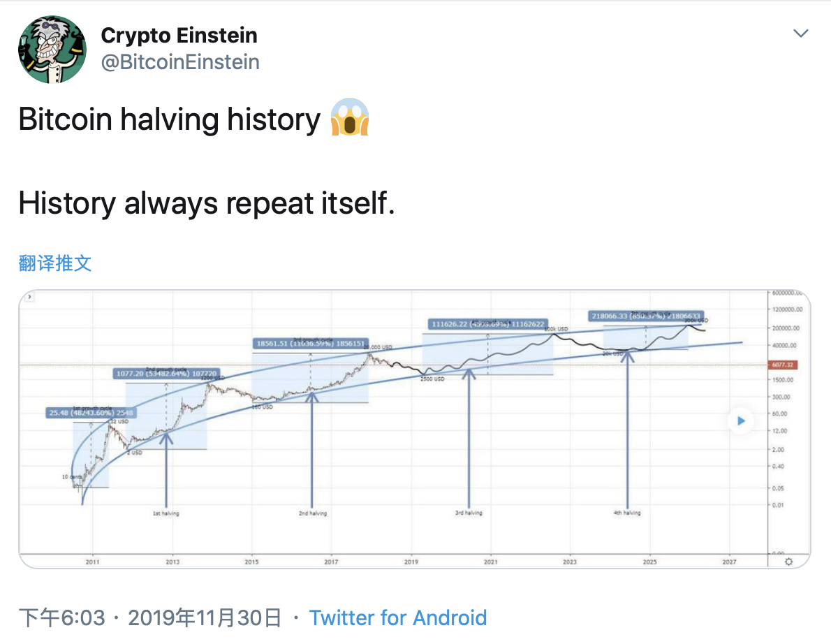The image size is (831, 644).
Task: Click the screaming face emoji
Action: (x=350, y=119)
